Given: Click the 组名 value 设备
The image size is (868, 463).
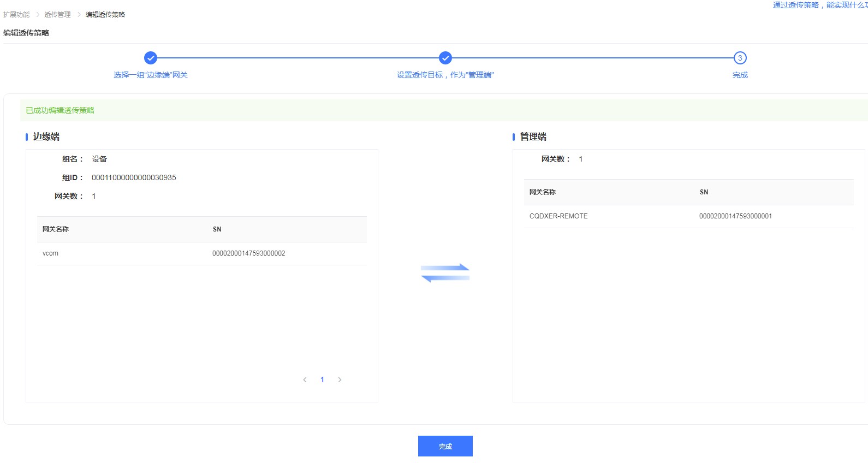Looking at the screenshot, I should tap(99, 159).
